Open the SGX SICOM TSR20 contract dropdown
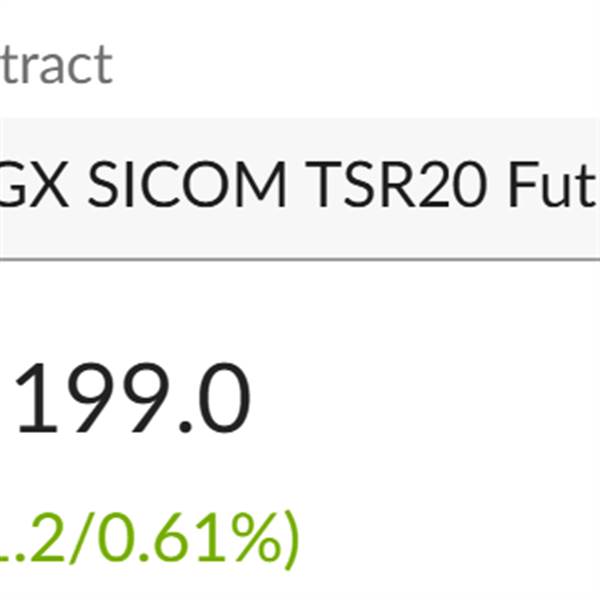Image resolution: width=600 pixels, height=600 pixels. (300, 189)
